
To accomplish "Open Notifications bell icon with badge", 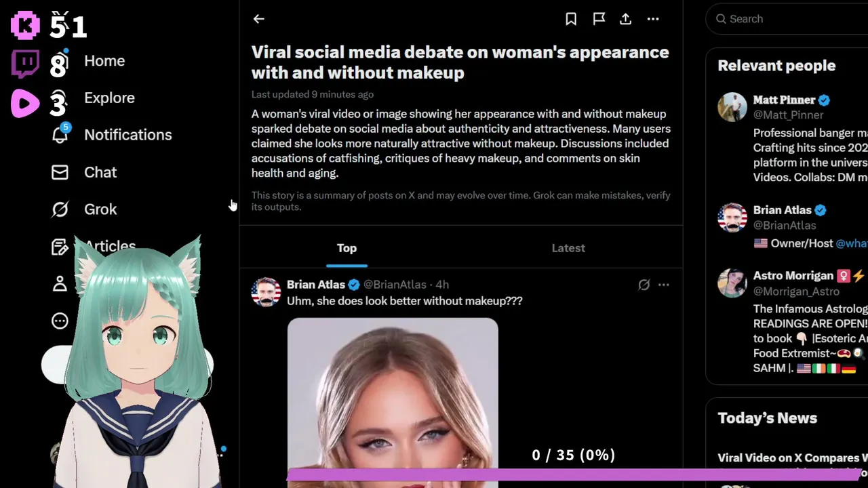I will click(x=60, y=134).
